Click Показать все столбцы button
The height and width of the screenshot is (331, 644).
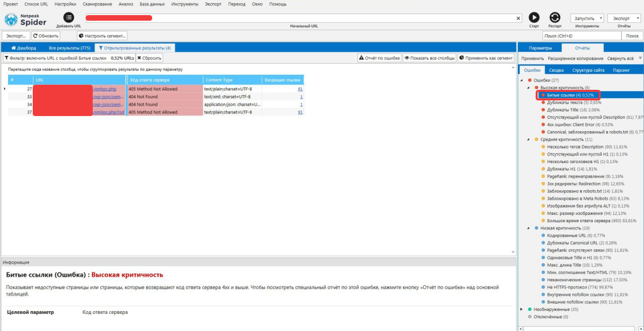429,58
